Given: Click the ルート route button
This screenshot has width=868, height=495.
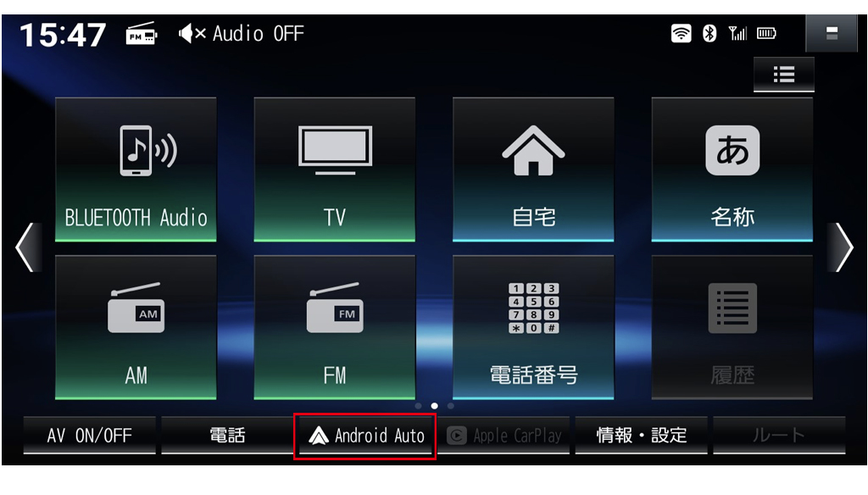Looking at the screenshot, I should coord(779,435).
